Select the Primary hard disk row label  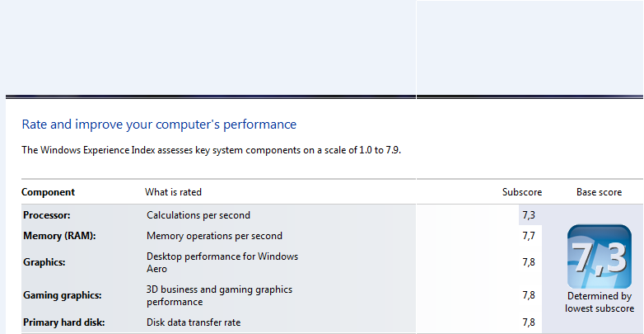[64, 322]
